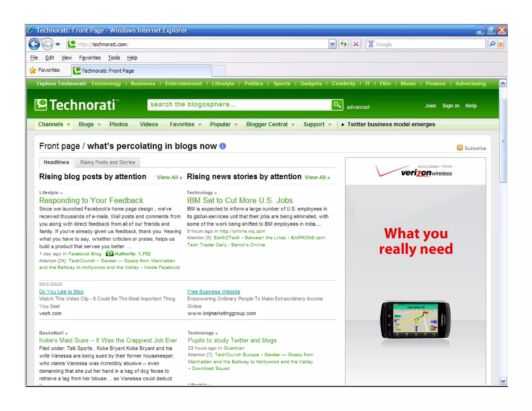The height and width of the screenshot is (411, 532).
Task: Click the Join link
Action: (x=430, y=106)
